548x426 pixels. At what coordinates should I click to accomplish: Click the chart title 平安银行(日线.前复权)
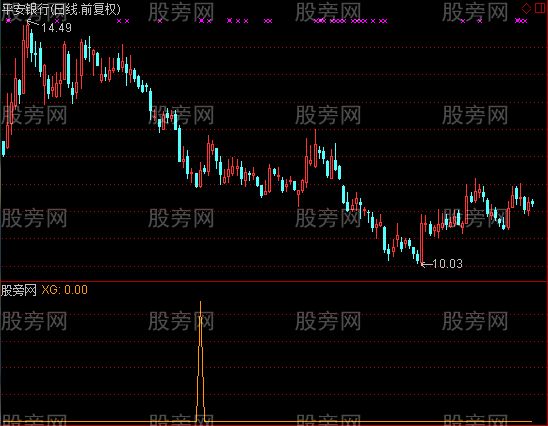pyautogui.click(x=61, y=9)
